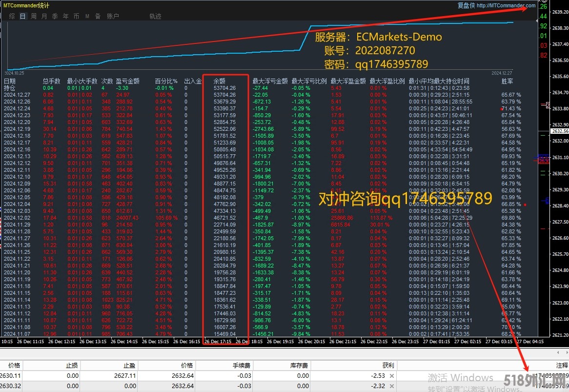This screenshot has width=569, height=392.
Task: Switch to the 季 quarterly tab
Action: click(x=55, y=16)
